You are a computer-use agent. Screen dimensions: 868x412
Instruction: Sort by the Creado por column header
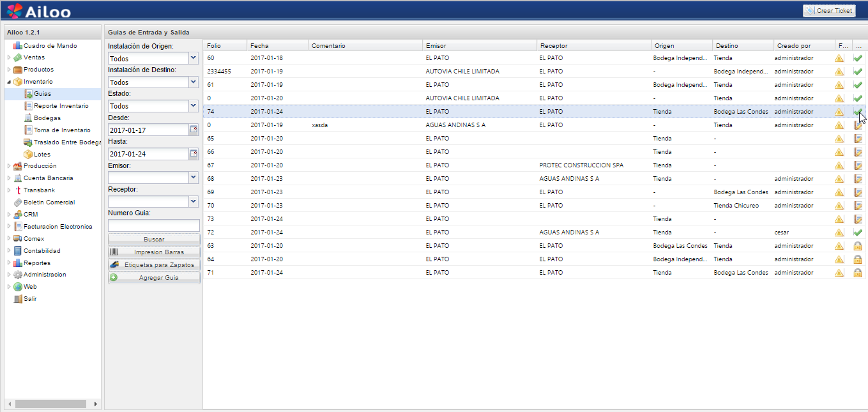tap(804, 46)
